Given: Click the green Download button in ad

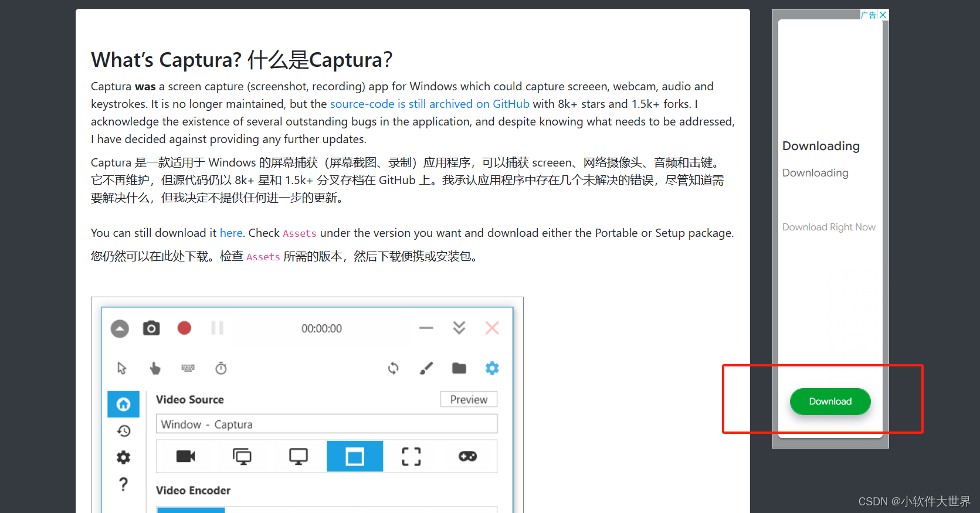Looking at the screenshot, I should point(830,402).
